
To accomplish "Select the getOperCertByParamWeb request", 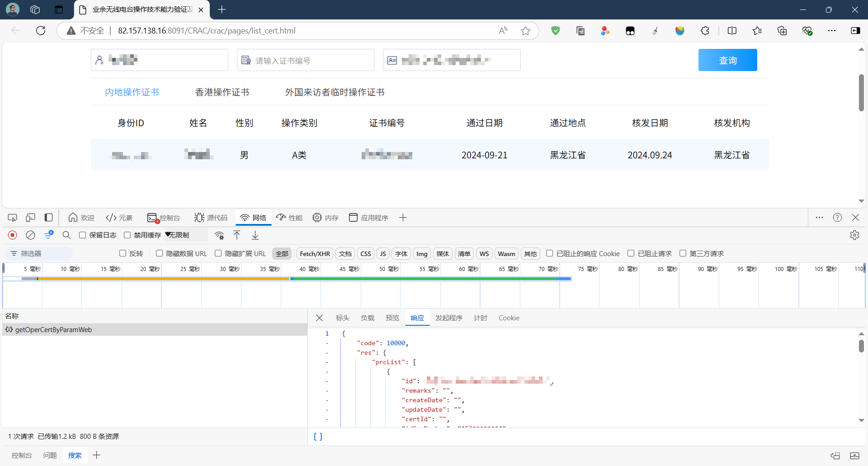I will click(x=155, y=329).
